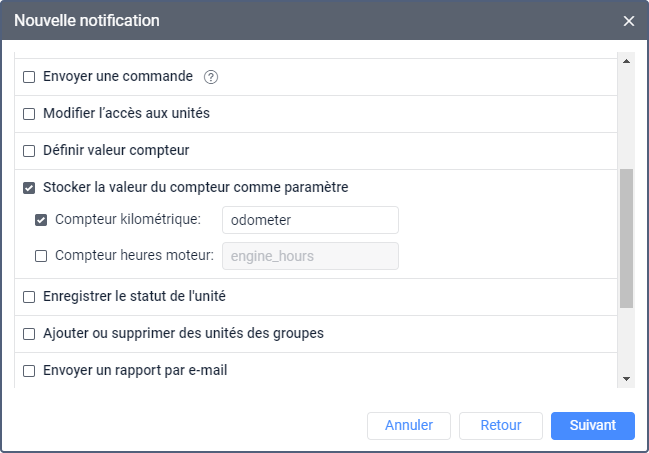This screenshot has width=649, height=453.
Task: Tick Envoyer un rapport par e-mail
Action: coord(29,371)
